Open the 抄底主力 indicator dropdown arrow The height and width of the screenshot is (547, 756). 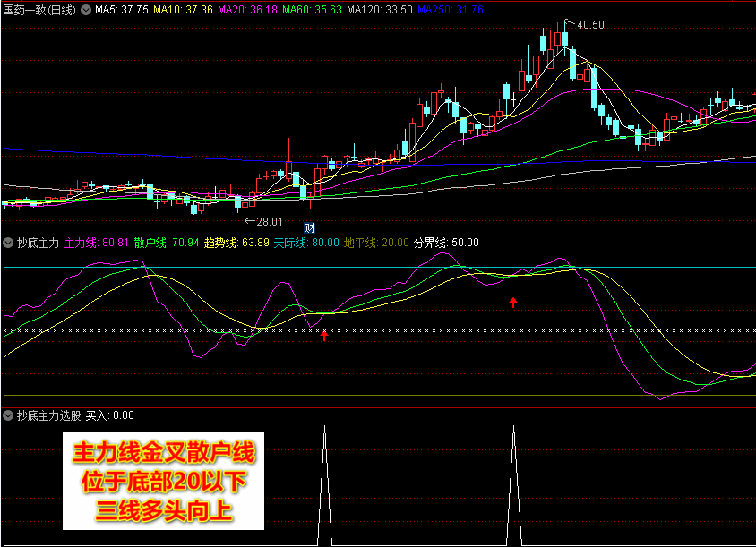[x=8, y=243]
